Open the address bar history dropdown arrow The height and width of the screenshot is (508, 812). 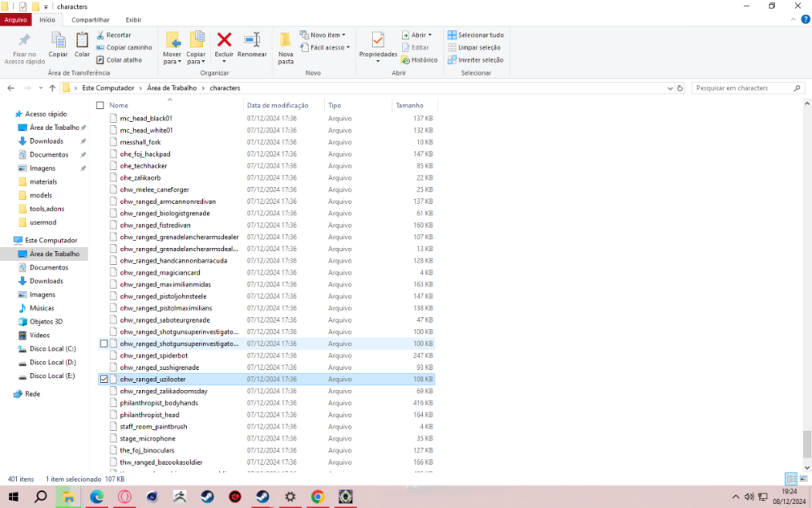668,88
